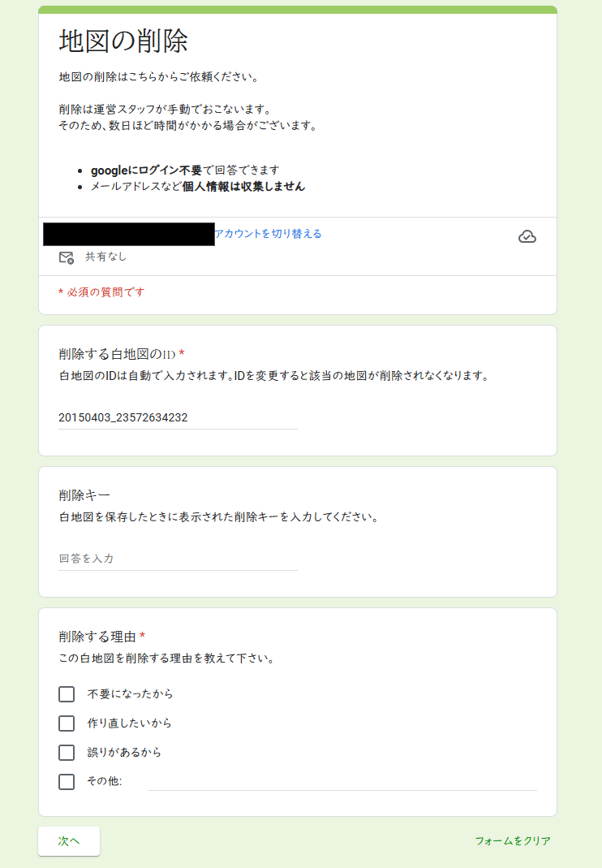Check the 不要になったから checkbox
The image size is (602, 868).
click(x=67, y=694)
